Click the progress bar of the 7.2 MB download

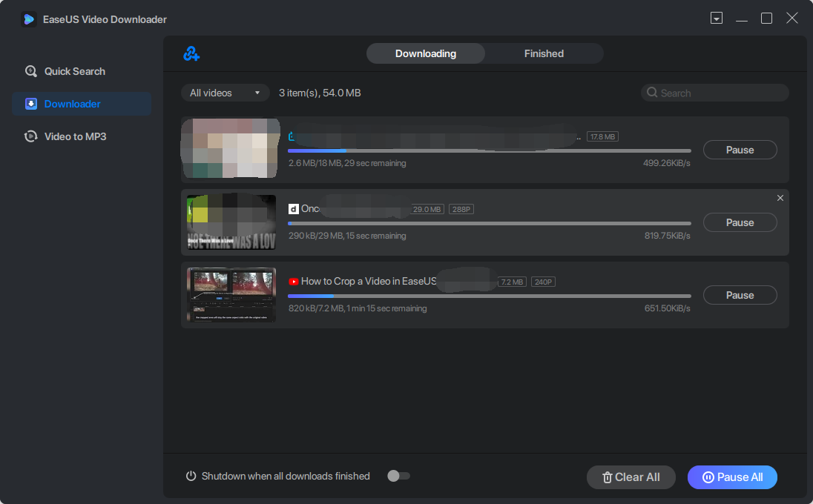pyautogui.click(x=490, y=296)
